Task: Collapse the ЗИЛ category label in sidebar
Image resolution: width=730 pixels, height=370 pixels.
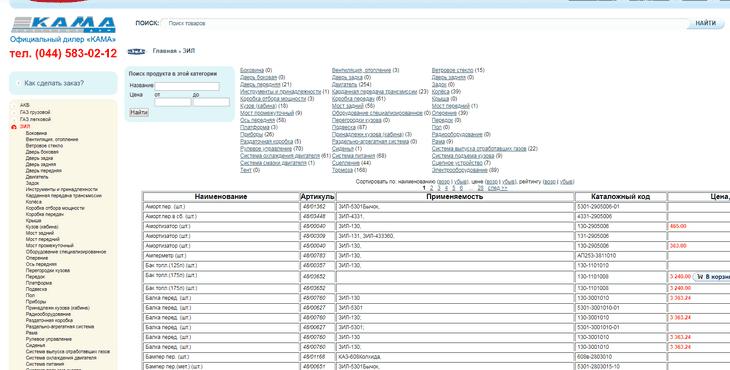Action: [x=25, y=127]
